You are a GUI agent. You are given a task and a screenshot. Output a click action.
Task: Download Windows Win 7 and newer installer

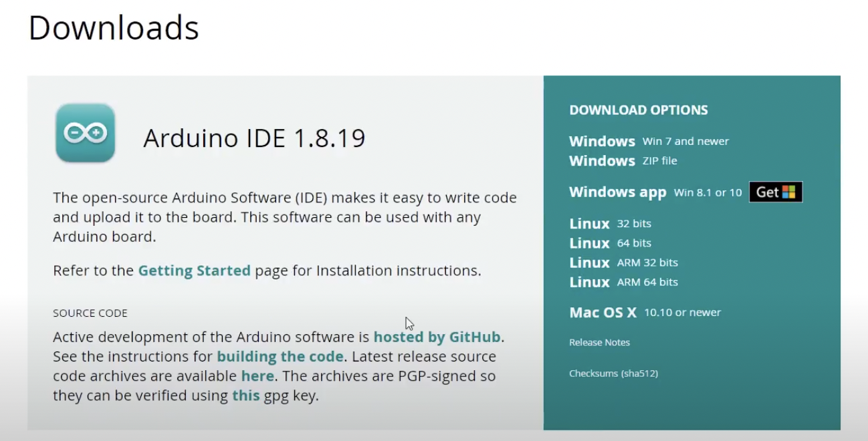649,141
